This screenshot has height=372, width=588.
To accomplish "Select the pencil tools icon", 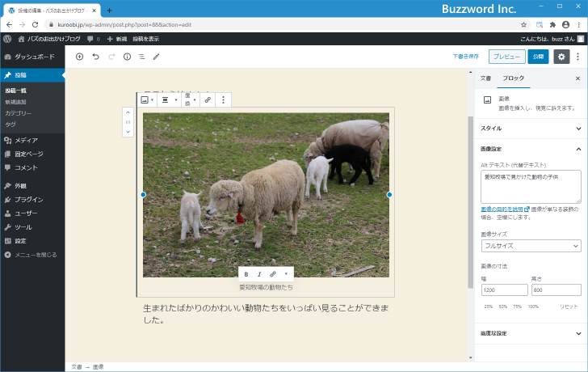I will 157,57.
